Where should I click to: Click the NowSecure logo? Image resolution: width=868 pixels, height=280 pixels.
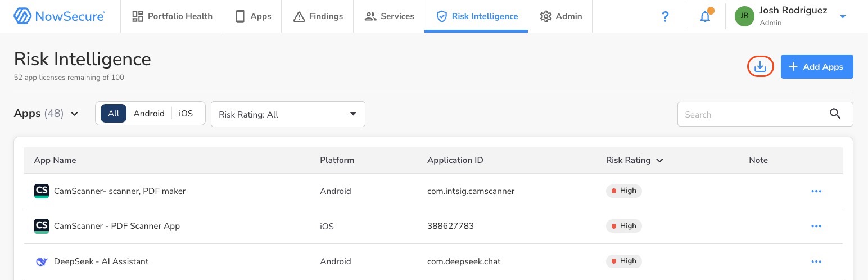coord(59,16)
